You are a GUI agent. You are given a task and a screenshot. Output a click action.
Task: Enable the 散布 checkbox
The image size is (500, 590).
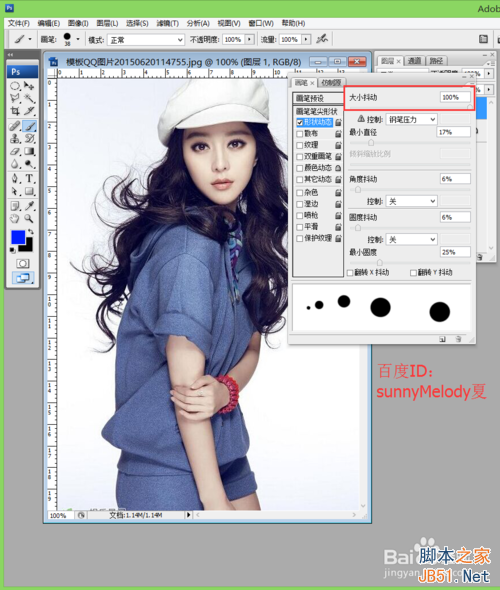[x=300, y=134]
